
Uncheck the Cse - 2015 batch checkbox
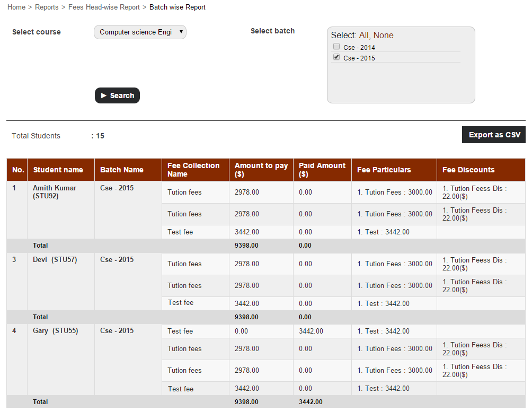[x=336, y=57]
